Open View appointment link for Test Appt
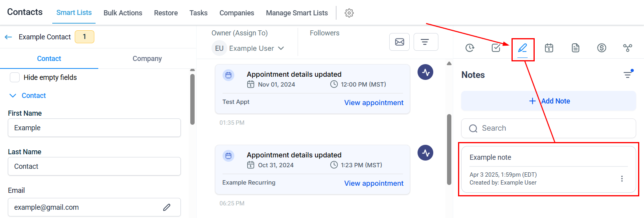The width and height of the screenshot is (644, 218). 374,103
